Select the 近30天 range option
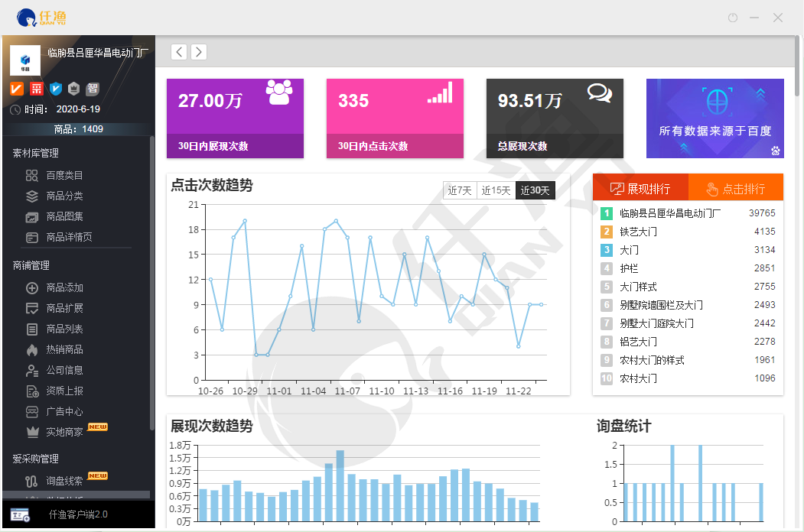 click(x=535, y=190)
